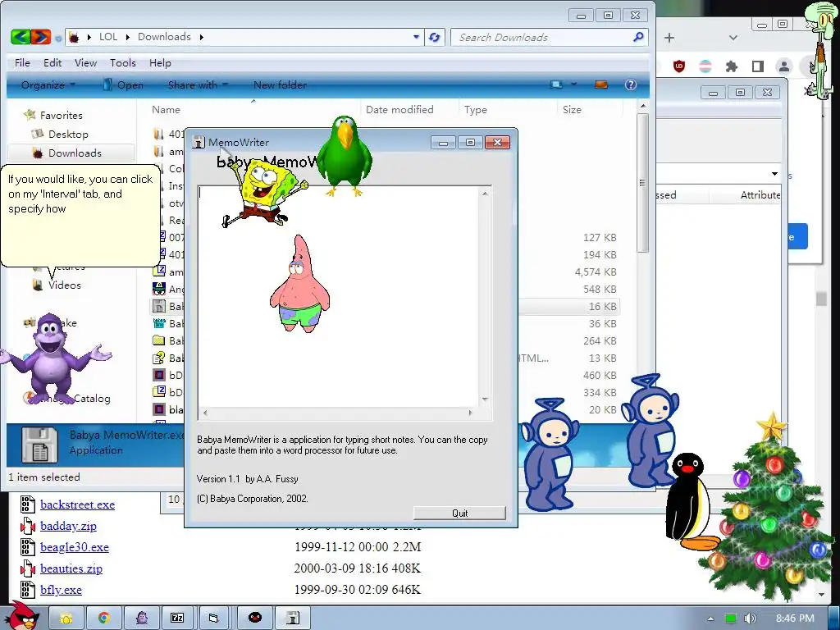
Task: Open the 7z taskbar icon
Action: [x=177, y=619]
